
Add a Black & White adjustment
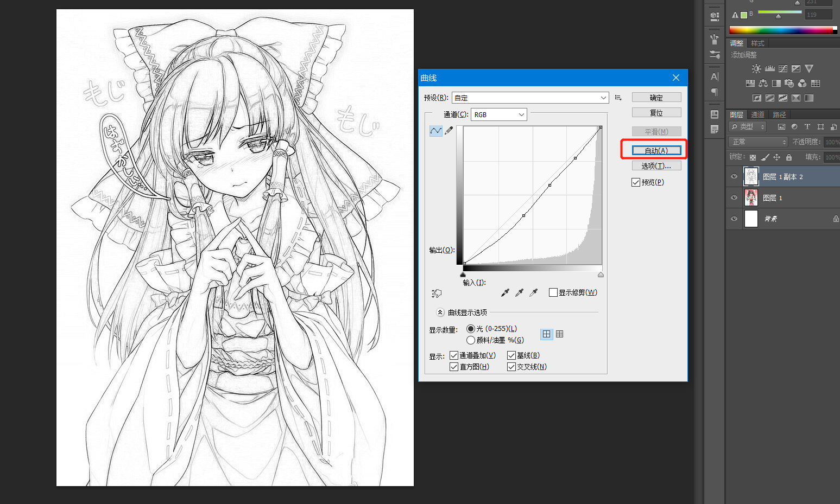tap(776, 83)
